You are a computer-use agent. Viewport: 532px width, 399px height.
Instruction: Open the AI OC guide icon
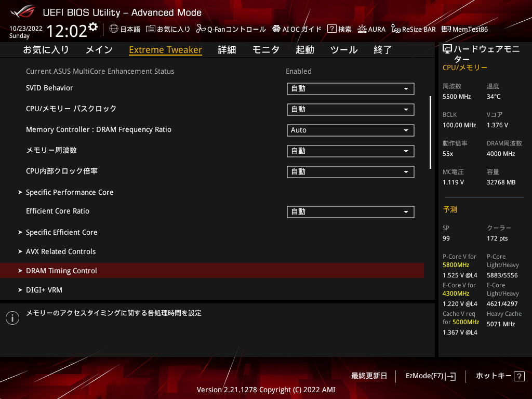(x=276, y=29)
